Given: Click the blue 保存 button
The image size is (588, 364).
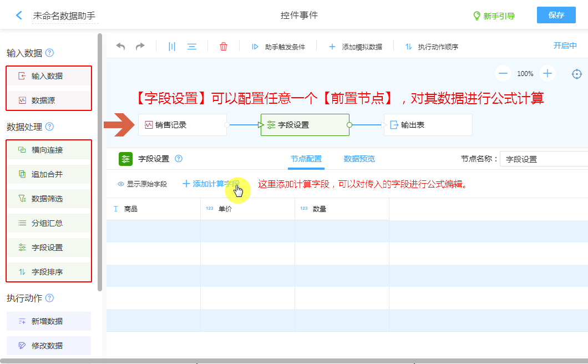Looking at the screenshot, I should [x=556, y=15].
